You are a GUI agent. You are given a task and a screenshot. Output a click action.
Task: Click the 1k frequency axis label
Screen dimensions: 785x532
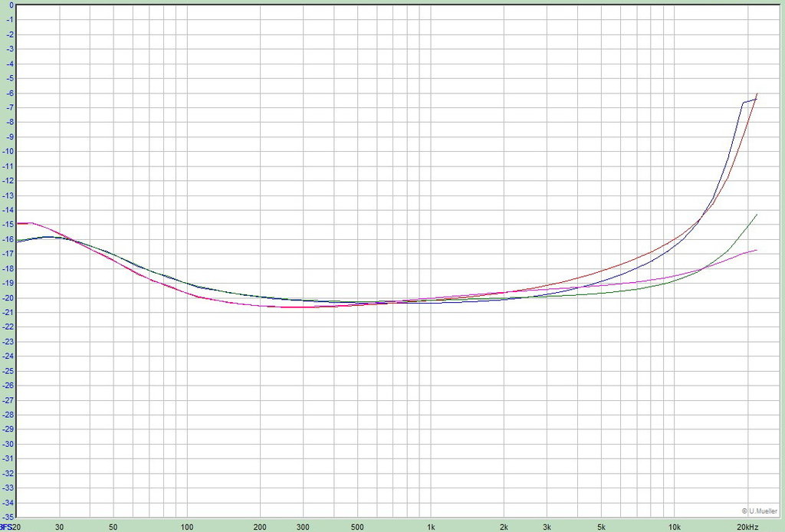[x=431, y=527]
